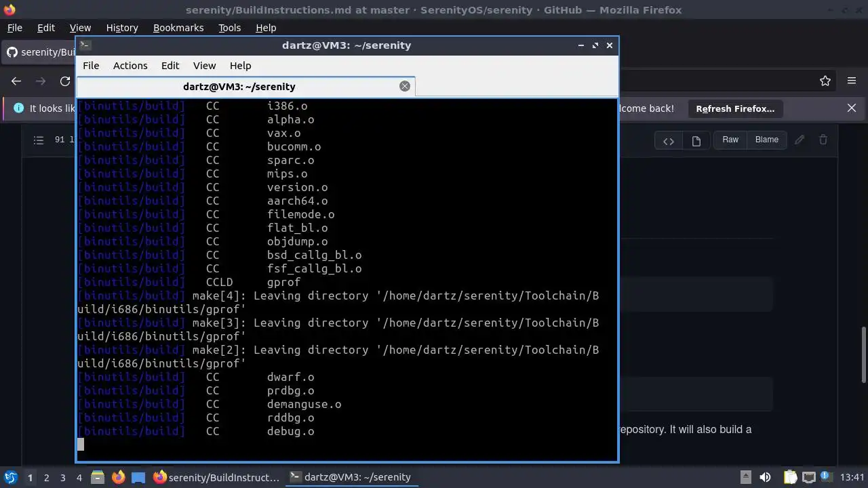Click terminal line 'debug.o'
This screenshot has height=488, width=868.
pos(291,431)
